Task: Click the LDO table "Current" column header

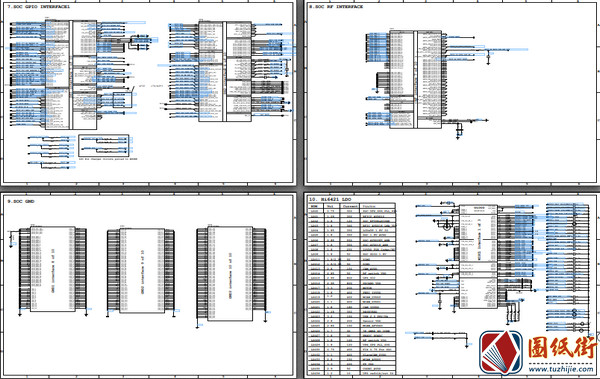Action: coord(350,206)
